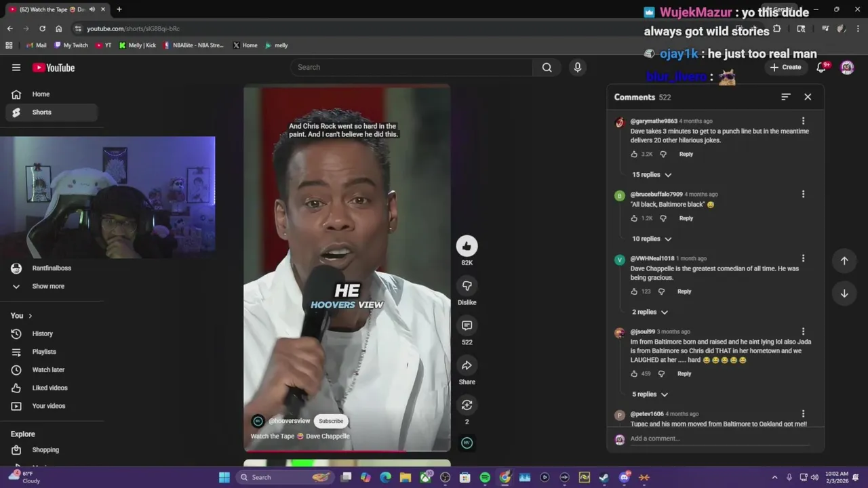868x488 pixels.
Task: Open the YouTube hamburger guide menu
Action: click(x=16, y=67)
